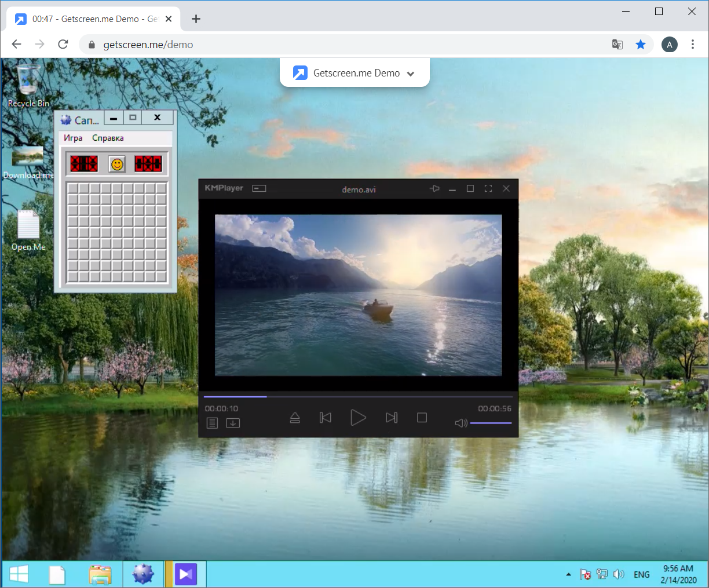Image resolution: width=709 pixels, height=588 pixels.
Task: Open the Chrome three-dot menu
Action: point(693,45)
